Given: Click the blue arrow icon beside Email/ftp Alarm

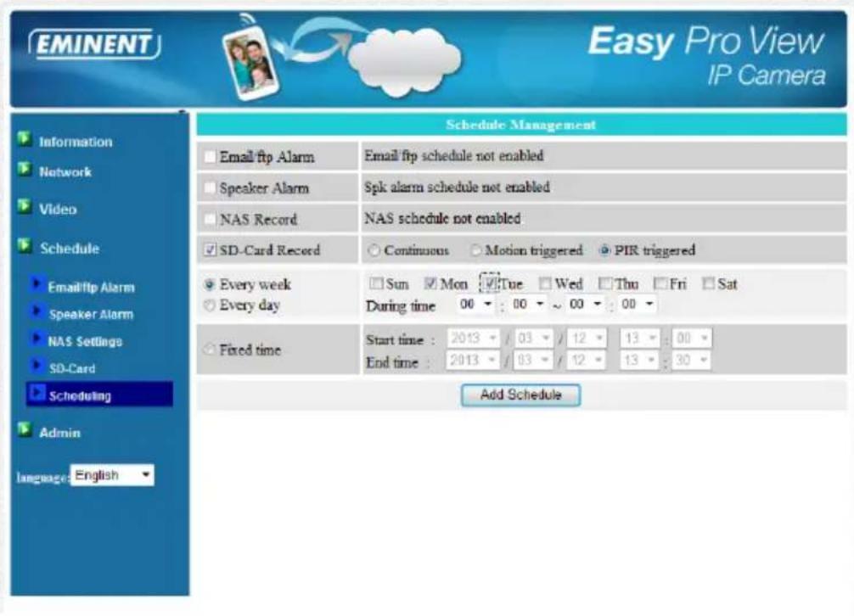Looking at the screenshot, I should point(37,284).
